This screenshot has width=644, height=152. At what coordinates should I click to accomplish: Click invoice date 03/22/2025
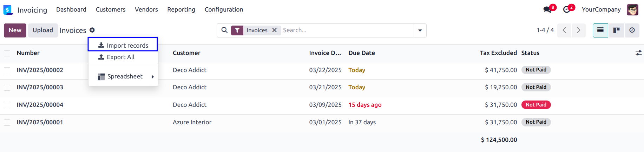tap(325, 70)
